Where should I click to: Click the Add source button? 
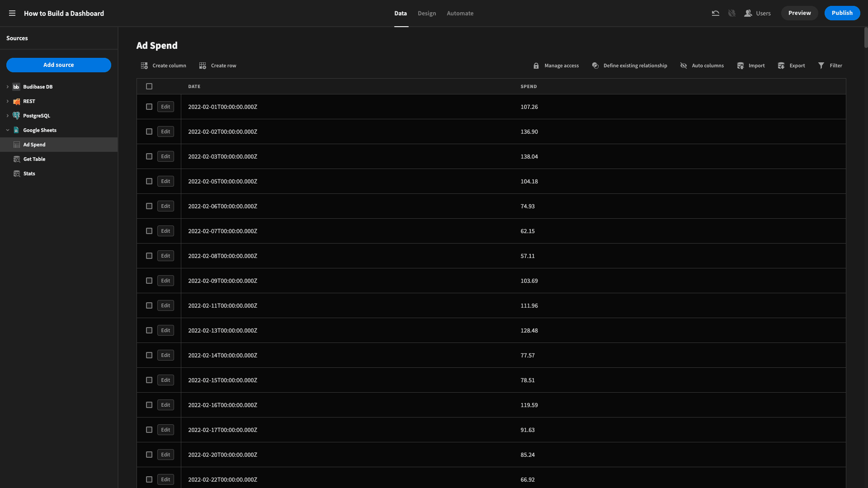pos(59,65)
